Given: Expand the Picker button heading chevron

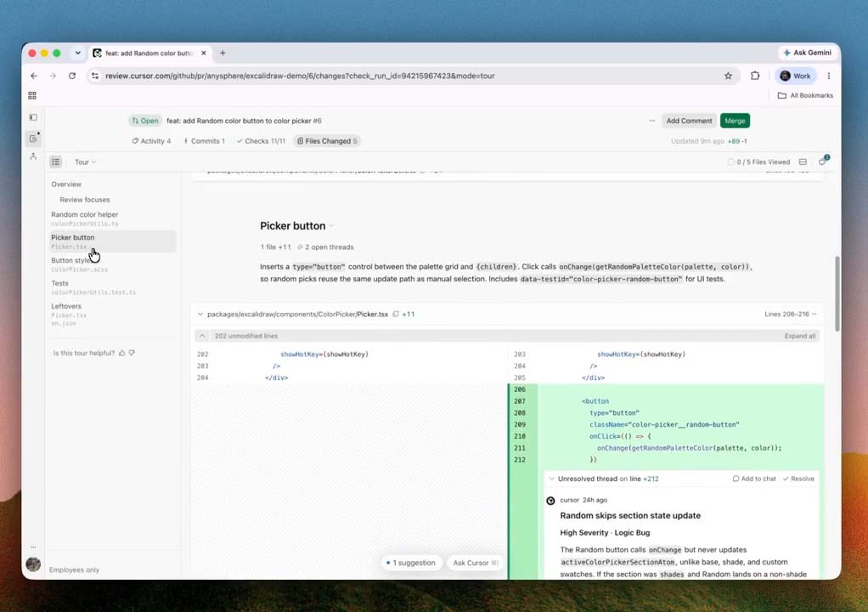Looking at the screenshot, I should tap(331, 226).
